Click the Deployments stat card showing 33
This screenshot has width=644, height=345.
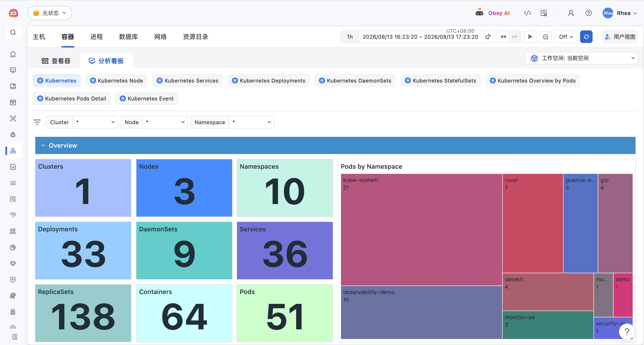[83, 250]
